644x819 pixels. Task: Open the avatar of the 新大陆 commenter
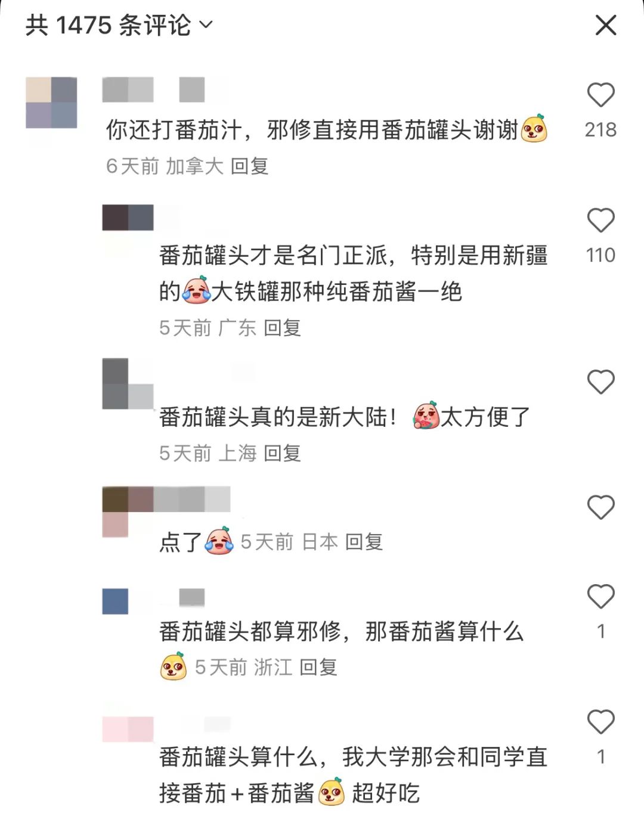click(128, 383)
